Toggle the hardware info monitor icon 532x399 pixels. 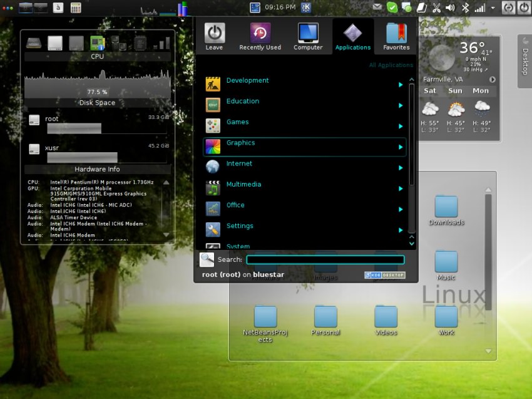click(x=98, y=43)
